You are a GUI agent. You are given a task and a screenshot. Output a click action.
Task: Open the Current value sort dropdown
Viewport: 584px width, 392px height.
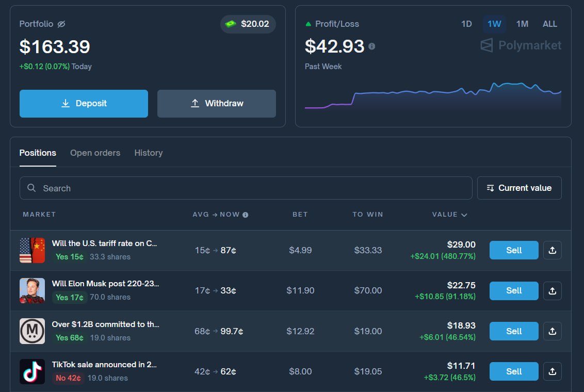[519, 188]
